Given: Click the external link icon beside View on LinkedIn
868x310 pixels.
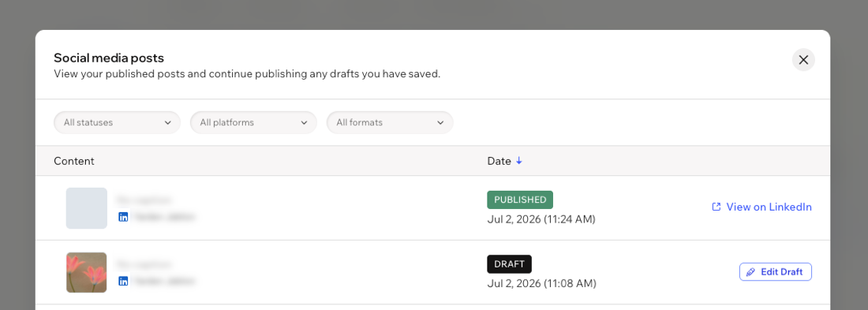Looking at the screenshot, I should [716, 207].
